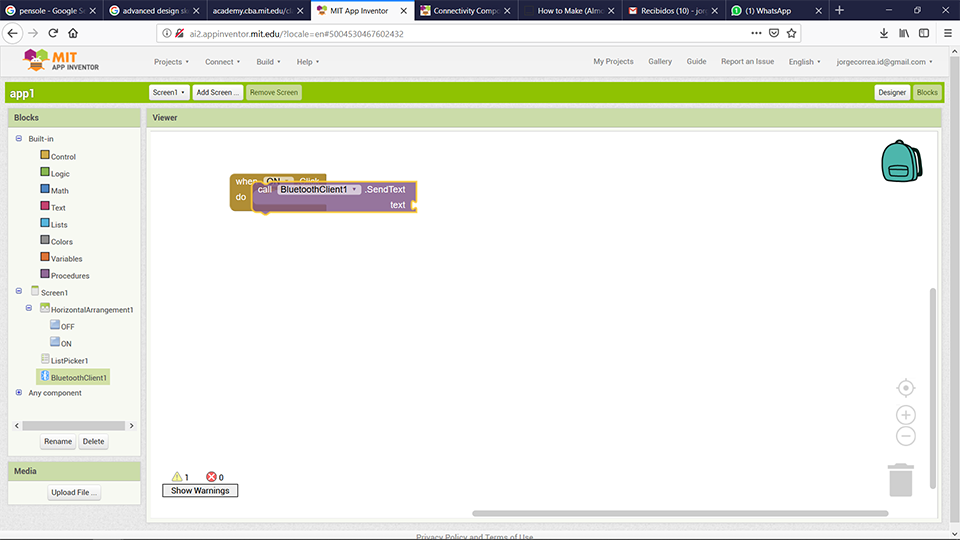Screen dimensions: 960x540
Task: Open the BluetoothClient1 dropdown in the block
Action: [319, 190]
